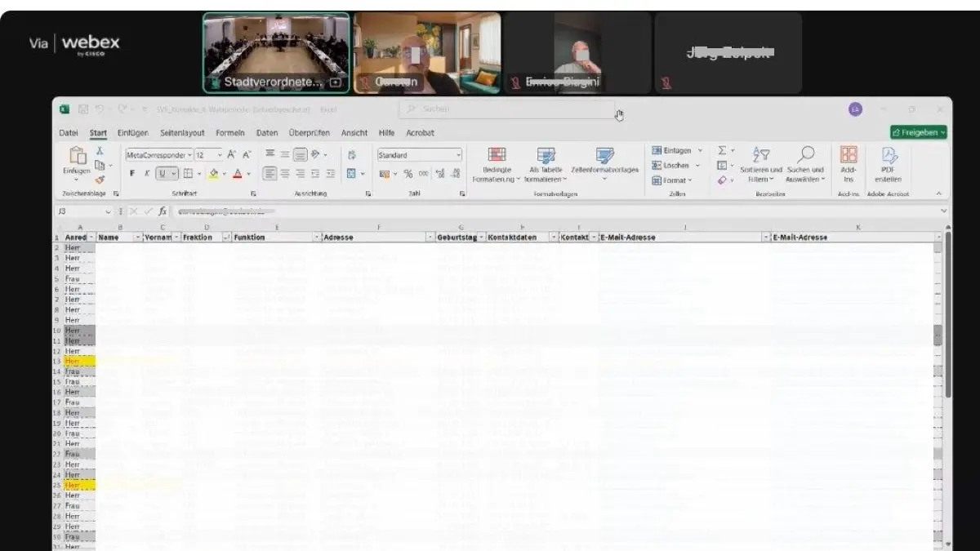Apply the red font color A
Image resolution: width=980 pixels, height=551 pixels.
[238, 173]
